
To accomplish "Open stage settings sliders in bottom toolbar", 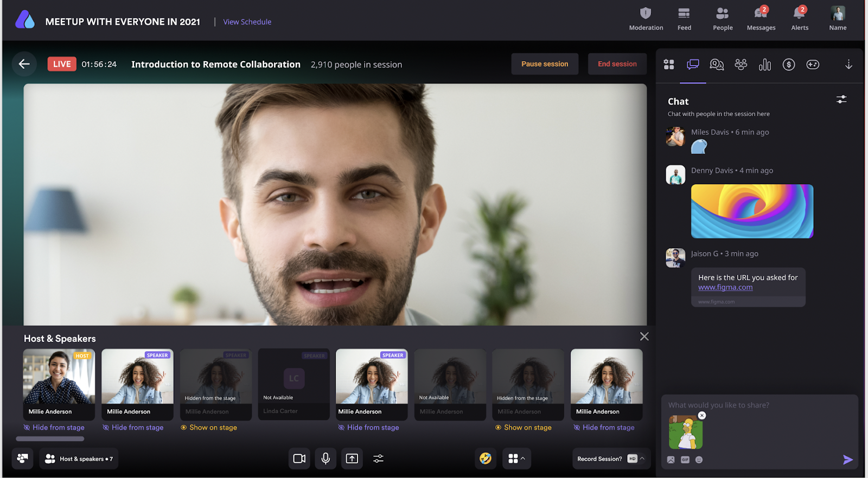I will point(378,458).
